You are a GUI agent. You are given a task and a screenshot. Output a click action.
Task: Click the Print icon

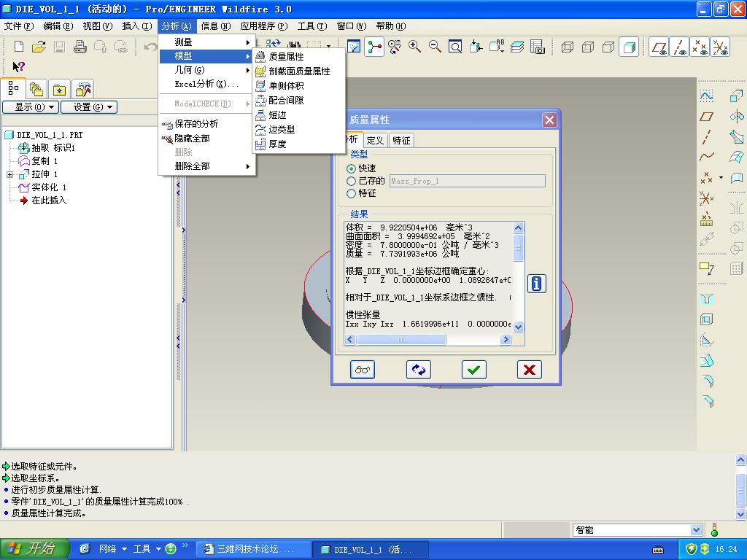[80, 47]
